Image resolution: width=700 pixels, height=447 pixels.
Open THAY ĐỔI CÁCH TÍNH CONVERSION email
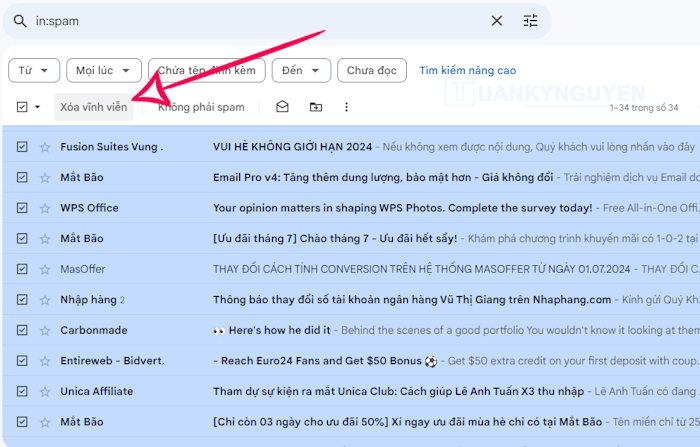tap(421, 269)
